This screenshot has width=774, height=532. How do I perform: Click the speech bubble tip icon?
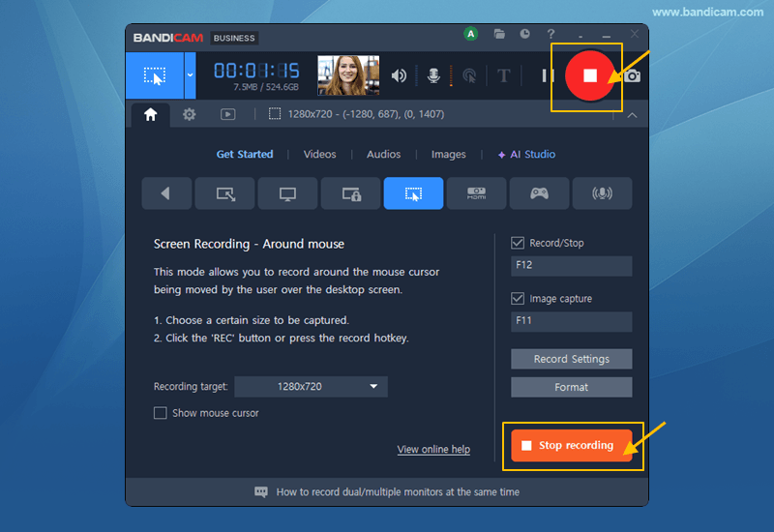[x=261, y=492]
